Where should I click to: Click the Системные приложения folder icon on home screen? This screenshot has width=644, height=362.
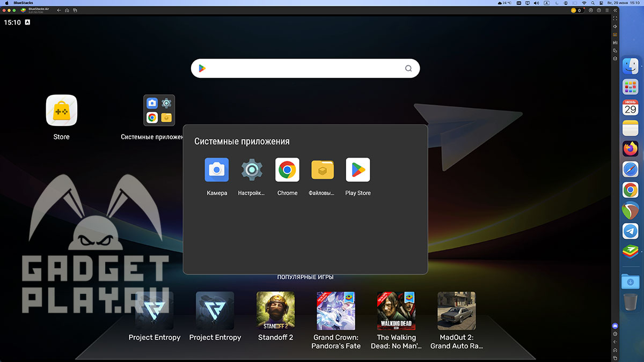pyautogui.click(x=159, y=110)
